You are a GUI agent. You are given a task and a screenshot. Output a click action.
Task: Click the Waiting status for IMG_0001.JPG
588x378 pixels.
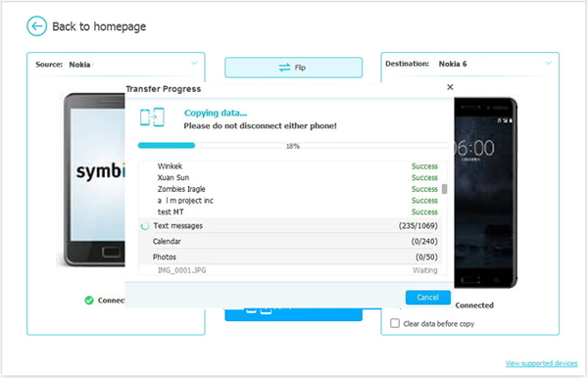point(425,270)
